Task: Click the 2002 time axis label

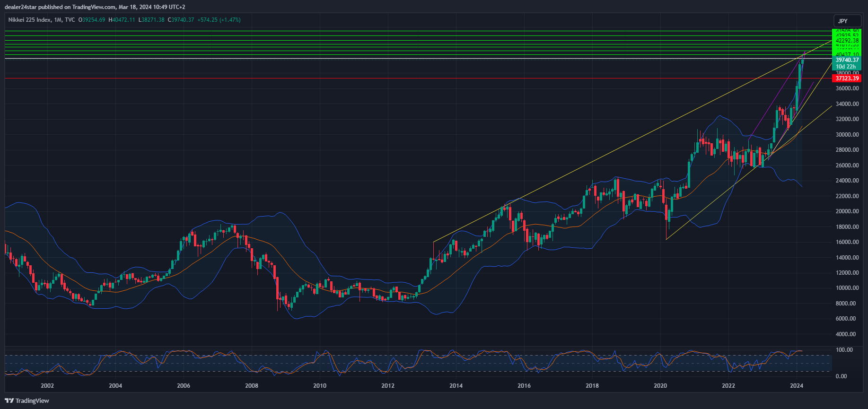Action: pos(47,386)
